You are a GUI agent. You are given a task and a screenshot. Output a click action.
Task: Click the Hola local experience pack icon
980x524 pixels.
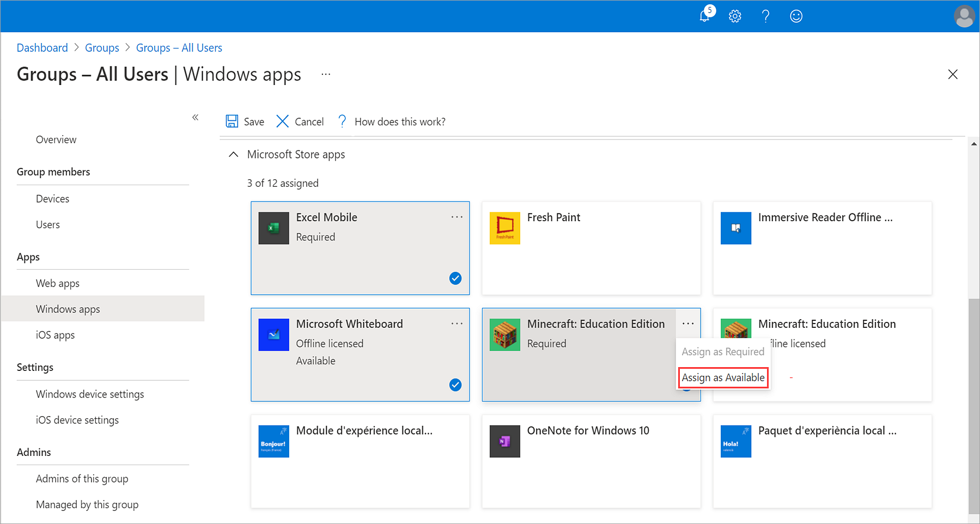(735, 441)
